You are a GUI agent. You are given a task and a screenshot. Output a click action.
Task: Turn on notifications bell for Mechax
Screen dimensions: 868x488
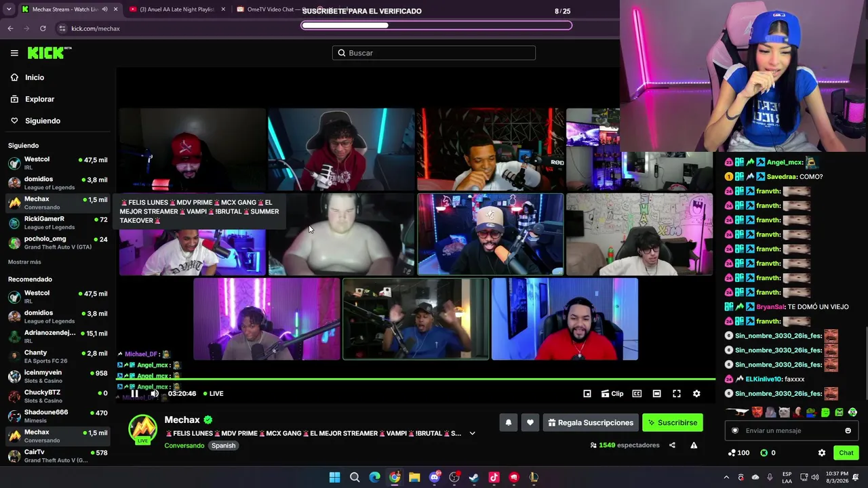click(509, 423)
